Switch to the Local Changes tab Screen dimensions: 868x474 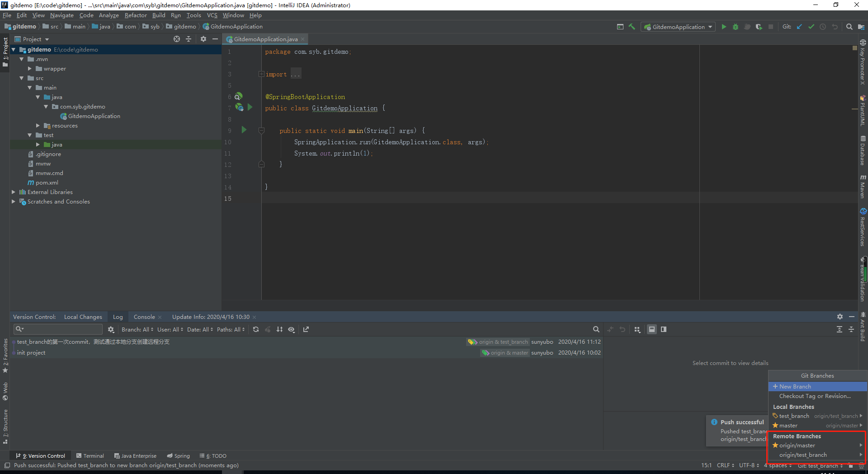(83, 317)
